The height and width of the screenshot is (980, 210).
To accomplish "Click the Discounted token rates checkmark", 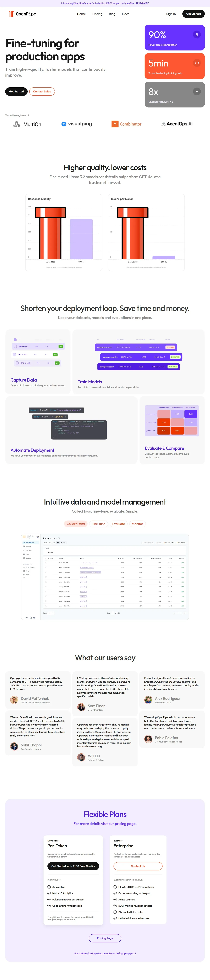I will tap(115, 912).
